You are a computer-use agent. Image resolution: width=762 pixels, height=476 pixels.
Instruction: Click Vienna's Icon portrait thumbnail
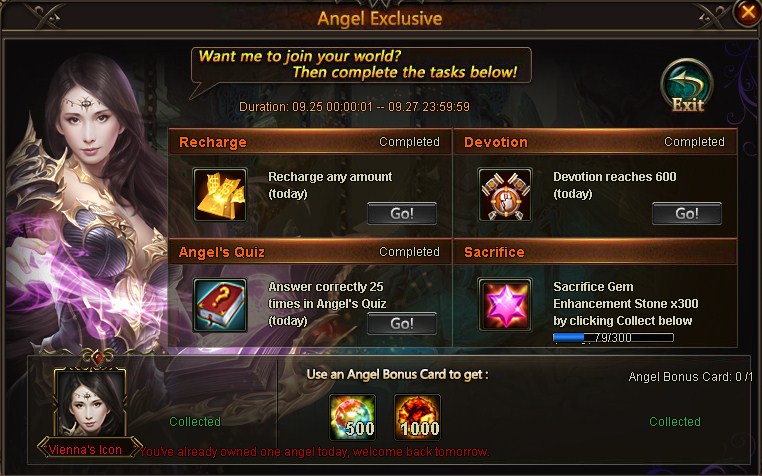click(90, 403)
